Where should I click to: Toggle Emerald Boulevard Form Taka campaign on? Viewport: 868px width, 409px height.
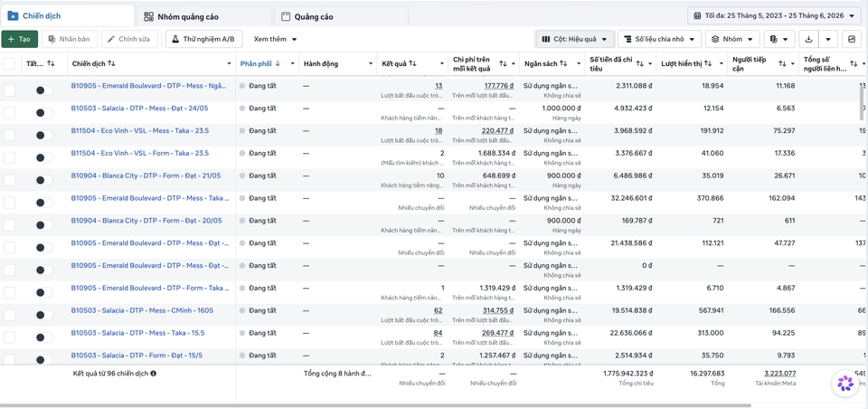coord(43,292)
